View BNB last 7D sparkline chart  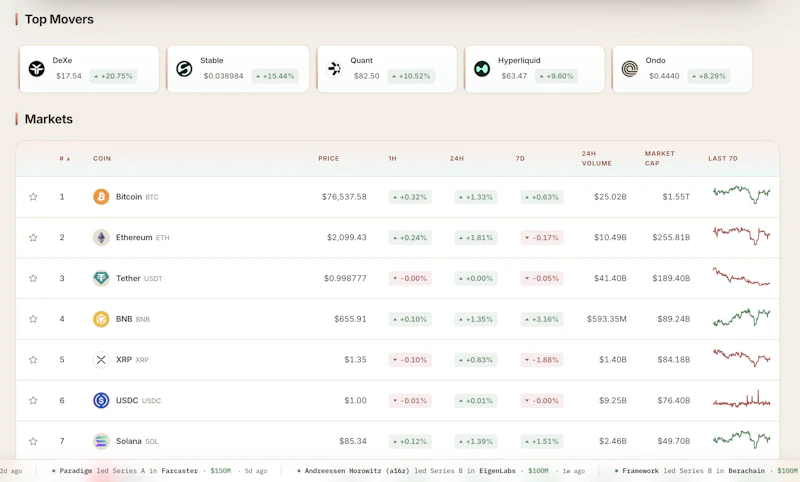point(741,317)
